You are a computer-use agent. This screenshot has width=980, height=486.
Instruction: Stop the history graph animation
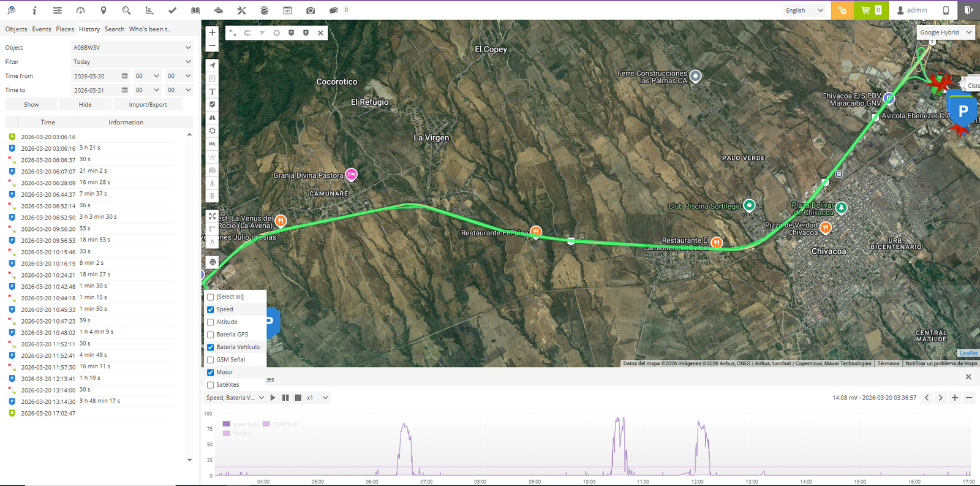click(x=298, y=398)
